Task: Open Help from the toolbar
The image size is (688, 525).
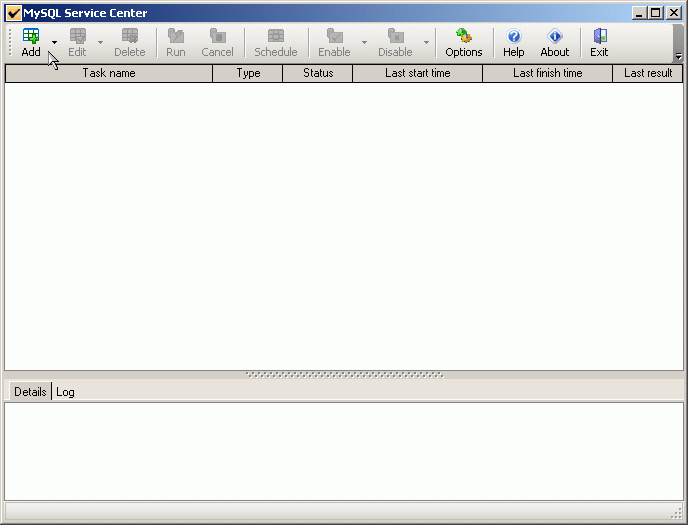Action: point(513,42)
